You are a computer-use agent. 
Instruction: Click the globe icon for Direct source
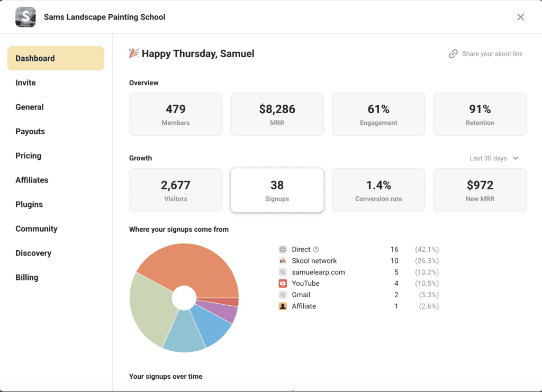click(x=283, y=250)
